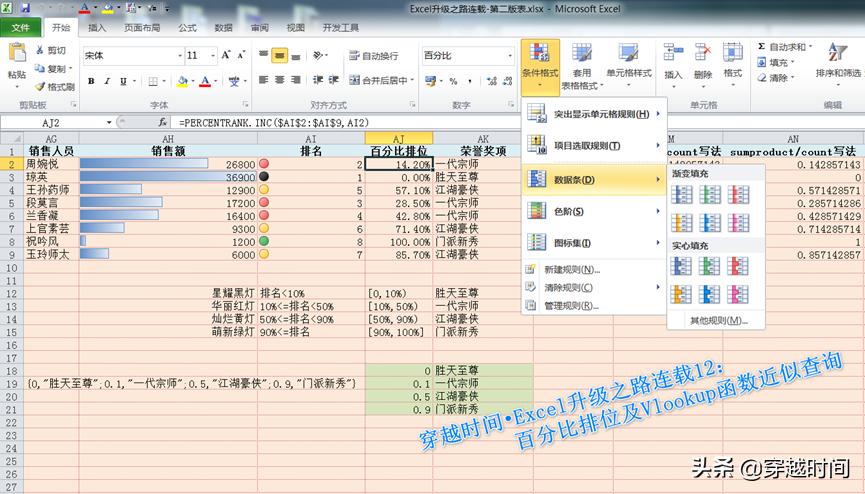Select column AJ header
Image resolution: width=865 pixels, height=494 pixels.
pyautogui.click(x=399, y=139)
